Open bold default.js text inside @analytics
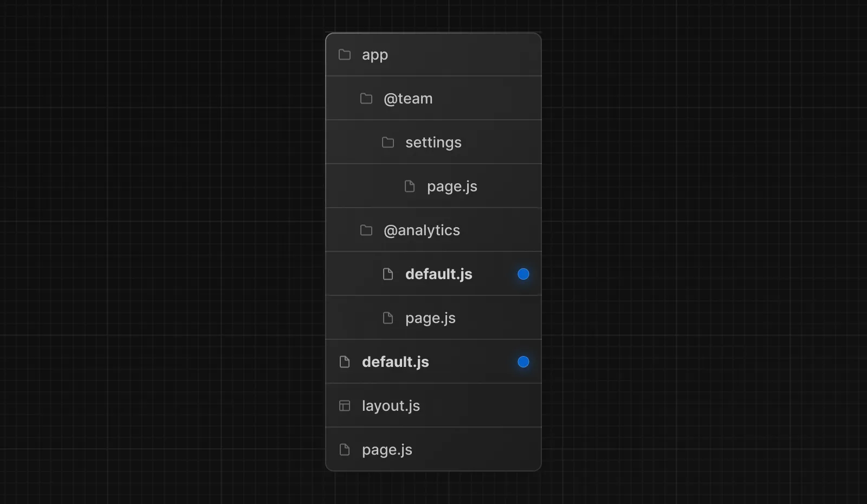 pyautogui.click(x=439, y=274)
